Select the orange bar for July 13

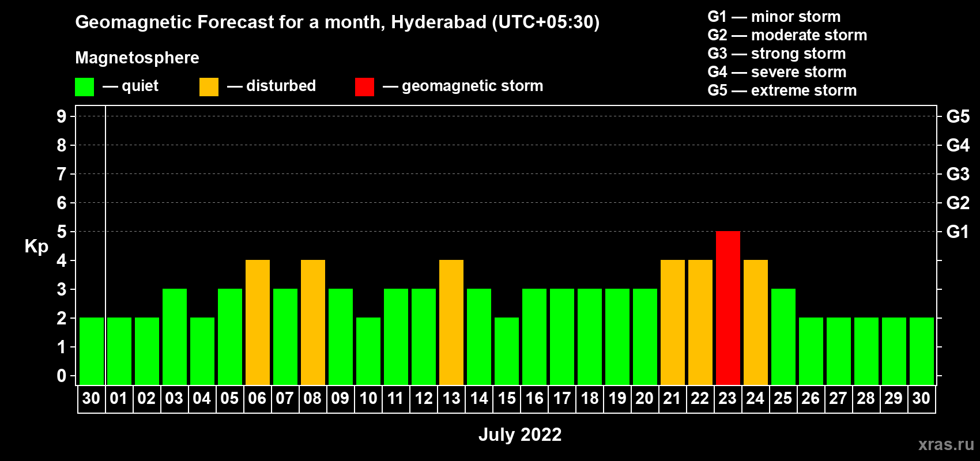coord(451,322)
